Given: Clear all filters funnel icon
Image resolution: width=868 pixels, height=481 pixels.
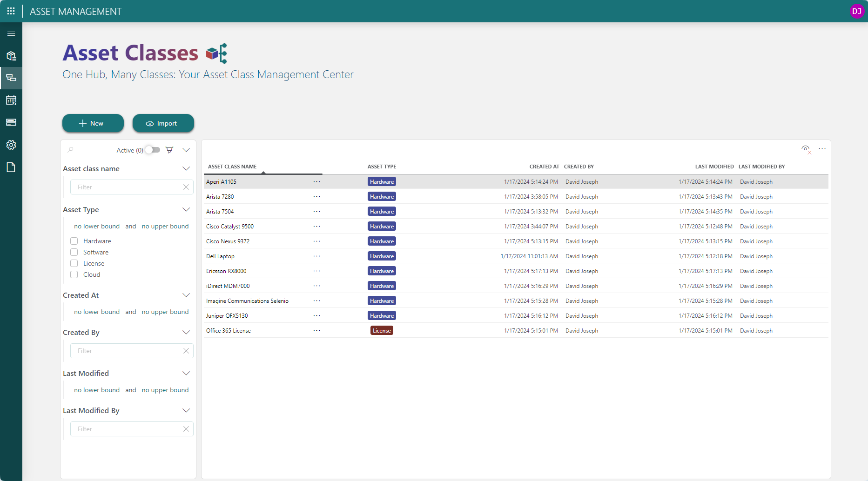Looking at the screenshot, I should (169, 150).
